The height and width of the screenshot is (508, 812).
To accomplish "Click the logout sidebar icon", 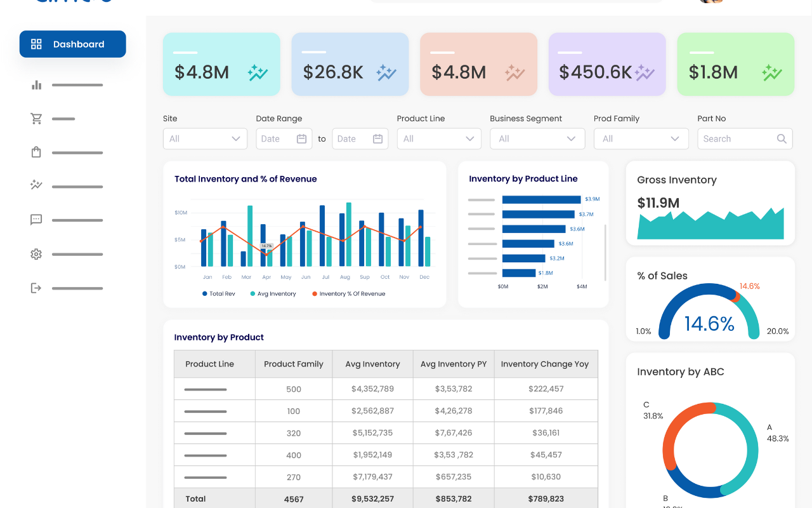I will 36,288.
